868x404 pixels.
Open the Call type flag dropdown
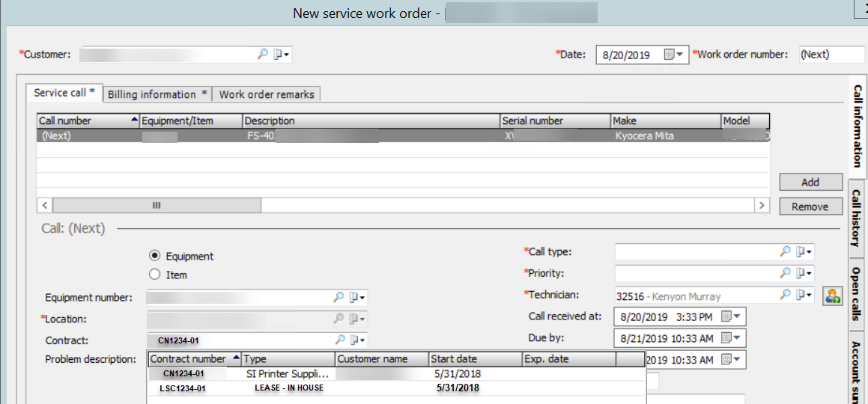tap(805, 251)
